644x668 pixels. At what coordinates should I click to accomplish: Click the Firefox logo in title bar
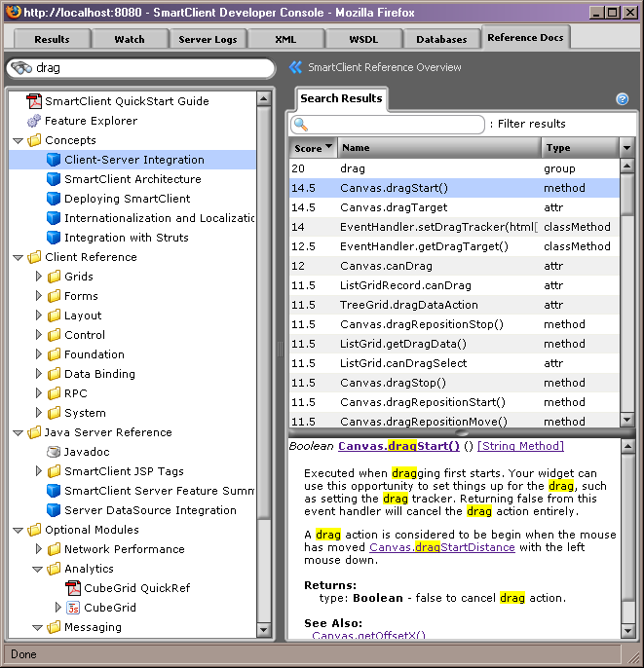(x=14, y=12)
